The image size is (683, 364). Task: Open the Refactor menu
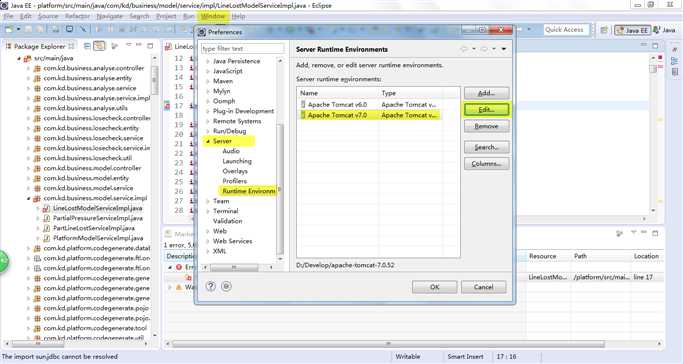(x=78, y=16)
